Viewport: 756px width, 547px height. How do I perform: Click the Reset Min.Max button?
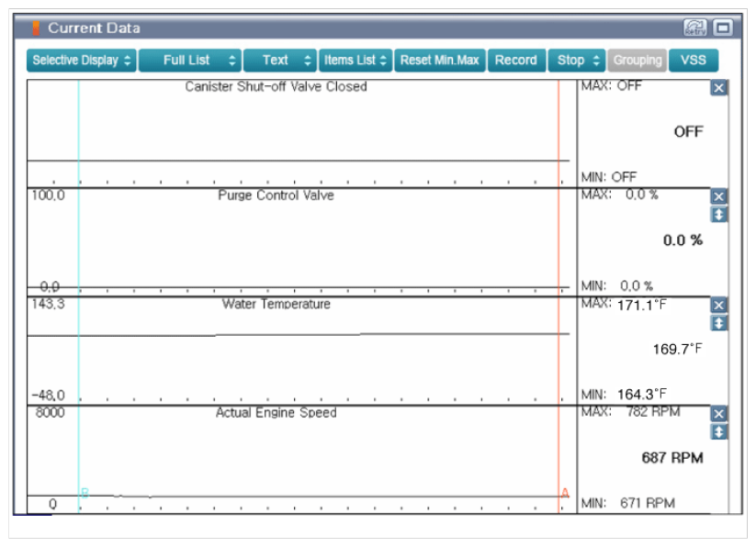point(440,61)
